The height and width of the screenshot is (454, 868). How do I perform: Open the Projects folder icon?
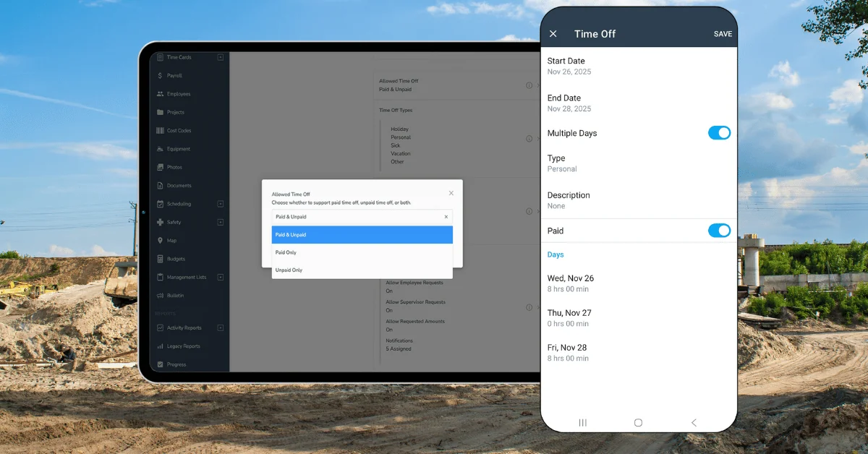pos(160,112)
